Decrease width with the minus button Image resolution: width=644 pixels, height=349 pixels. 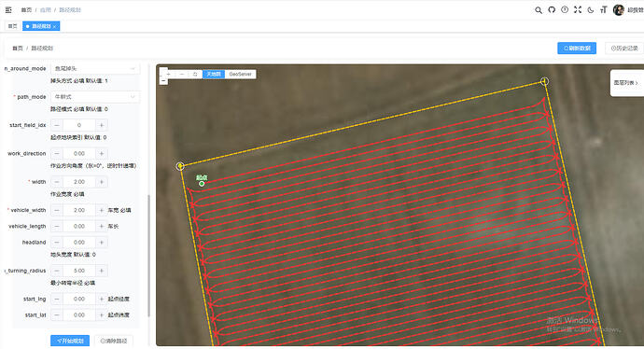point(57,182)
